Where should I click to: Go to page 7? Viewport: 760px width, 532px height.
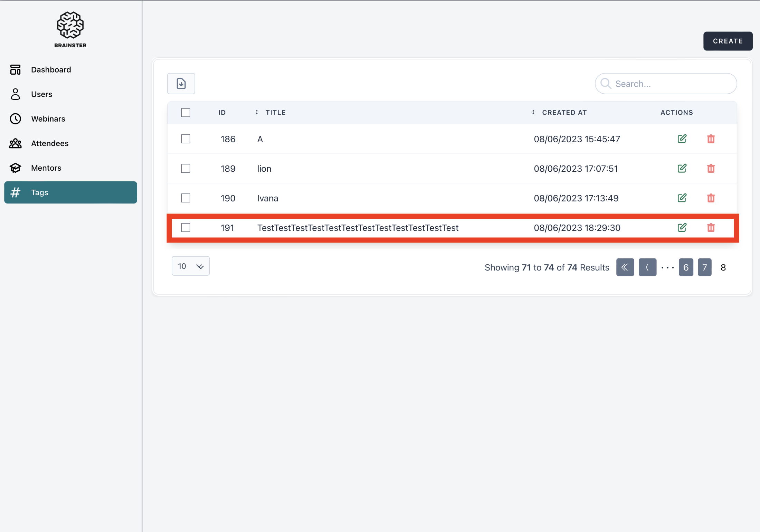tap(704, 267)
